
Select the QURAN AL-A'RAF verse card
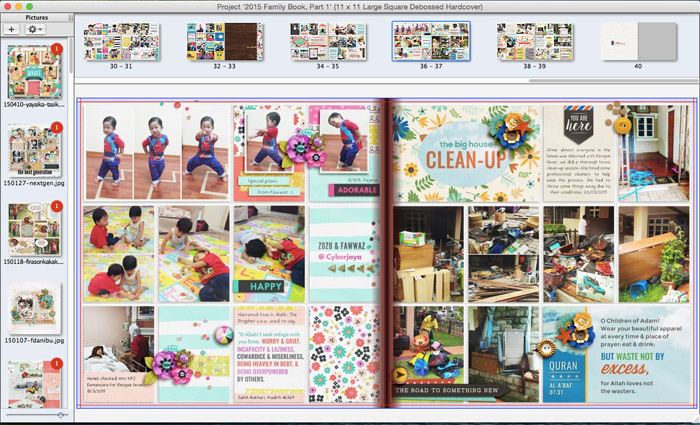tap(617, 354)
